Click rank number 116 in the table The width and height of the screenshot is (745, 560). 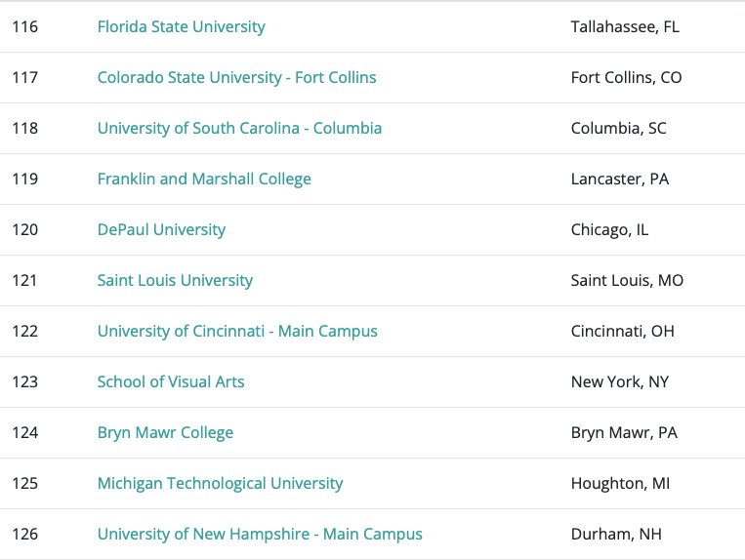coord(25,27)
